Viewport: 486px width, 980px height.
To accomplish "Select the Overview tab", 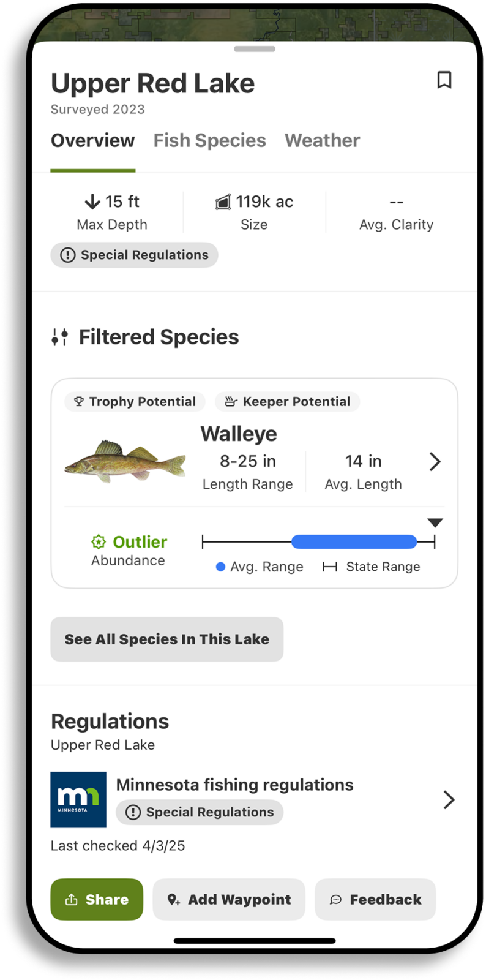I will (92, 141).
